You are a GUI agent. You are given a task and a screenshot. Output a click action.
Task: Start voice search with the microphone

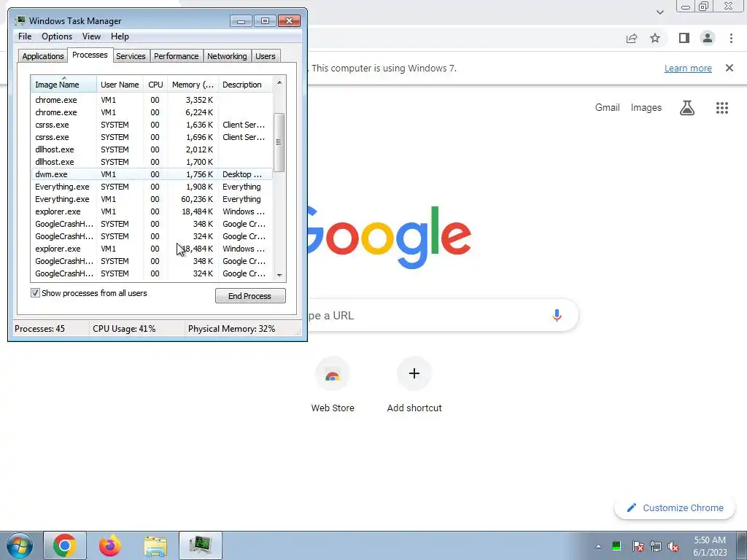point(557,315)
